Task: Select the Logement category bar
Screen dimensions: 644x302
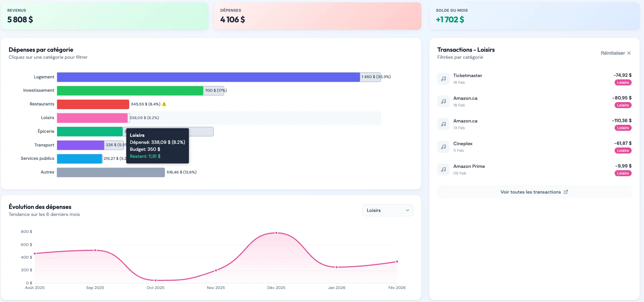Action: (x=207, y=77)
